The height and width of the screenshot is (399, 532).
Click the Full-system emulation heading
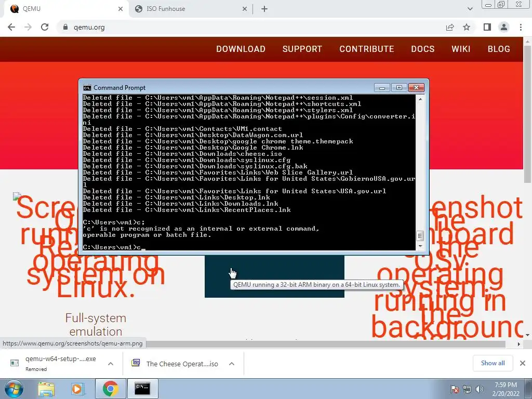96,325
